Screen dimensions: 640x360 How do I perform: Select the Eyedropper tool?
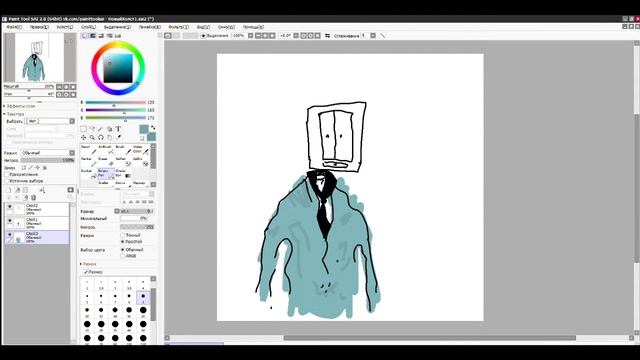[x=118, y=138]
